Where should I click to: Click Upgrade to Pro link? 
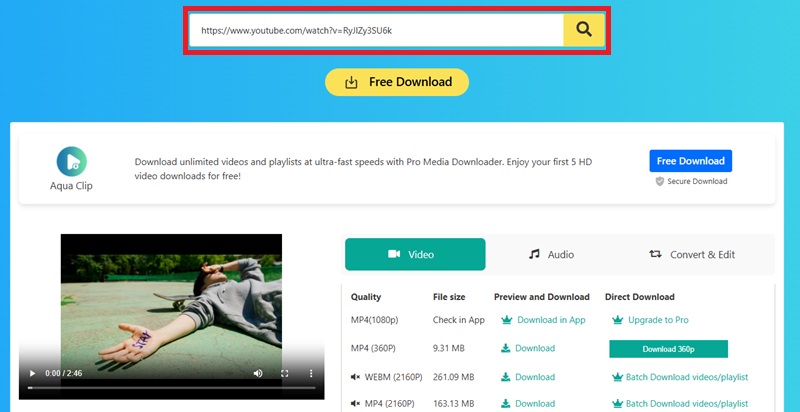pyautogui.click(x=658, y=320)
